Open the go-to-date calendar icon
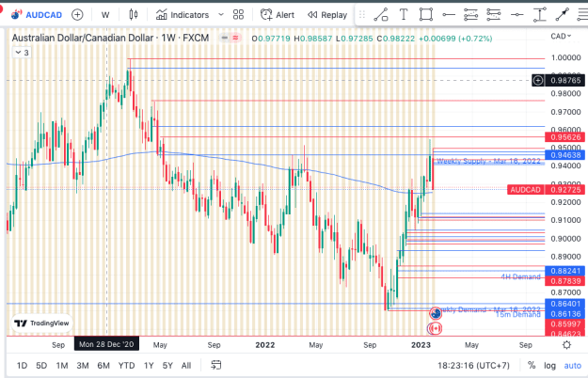The image size is (588, 378). coord(216,365)
